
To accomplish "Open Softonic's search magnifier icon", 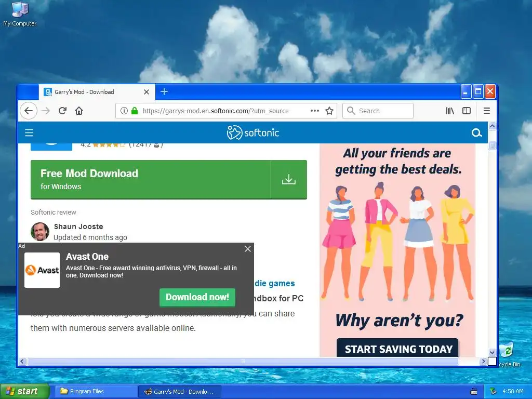I will click(477, 132).
